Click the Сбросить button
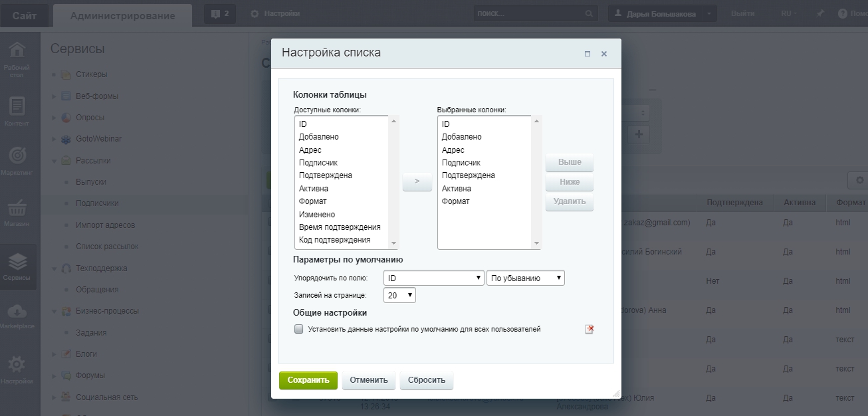The width and height of the screenshot is (868, 416). click(426, 380)
